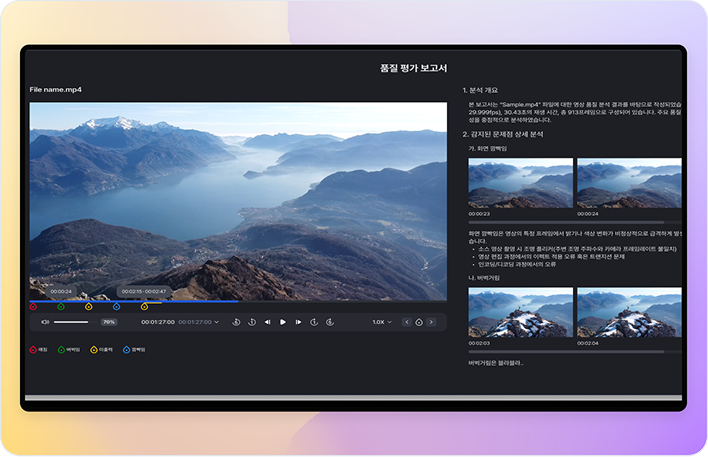Select the green marker on the timeline

(x=61, y=306)
